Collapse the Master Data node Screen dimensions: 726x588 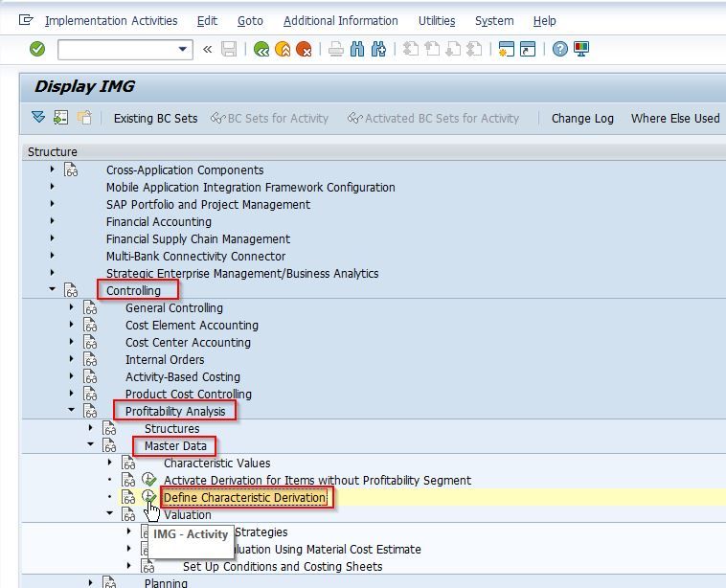click(91, 444)
